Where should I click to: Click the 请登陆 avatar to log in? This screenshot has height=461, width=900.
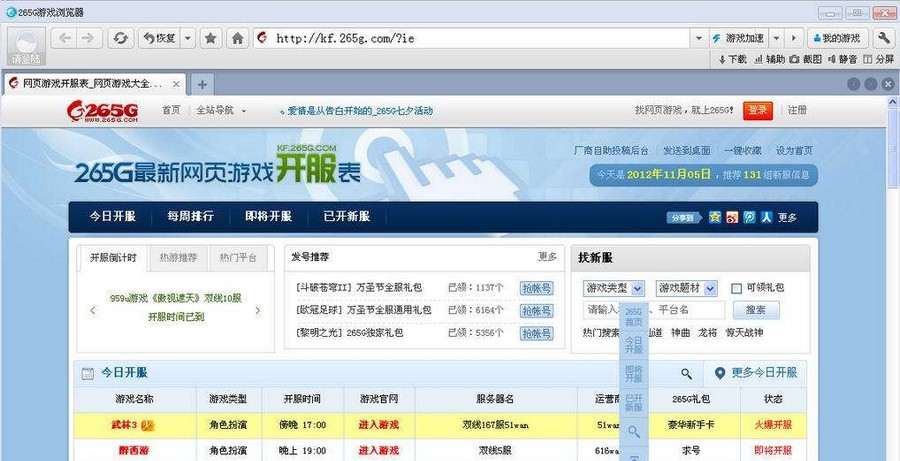26,45
